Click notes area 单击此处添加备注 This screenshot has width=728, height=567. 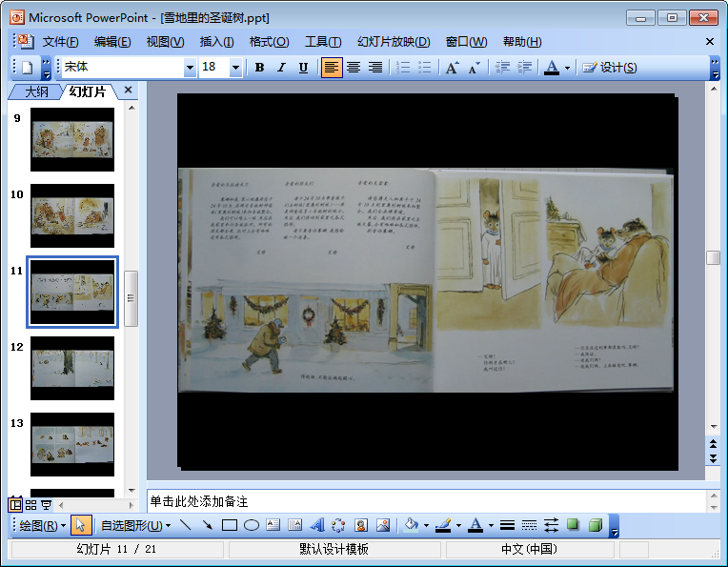click(427, 501)
